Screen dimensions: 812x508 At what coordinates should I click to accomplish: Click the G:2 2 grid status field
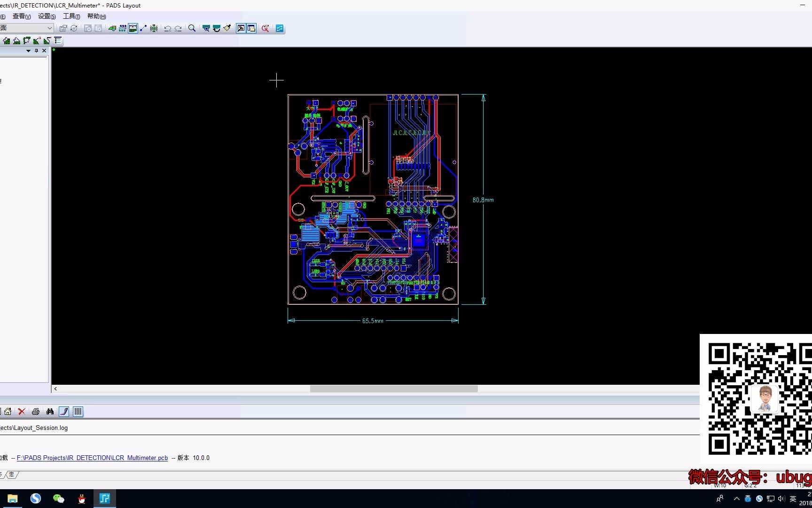click(x=750, y=485)
